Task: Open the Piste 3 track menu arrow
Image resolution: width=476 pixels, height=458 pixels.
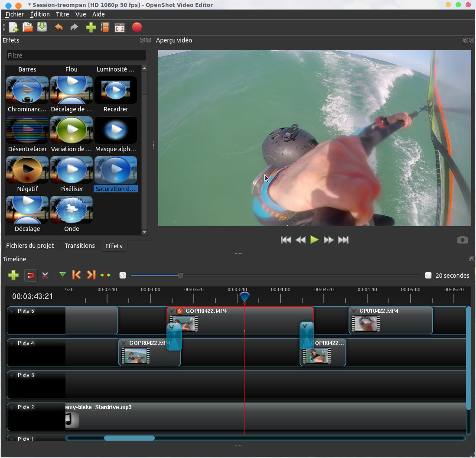Action: (x=12, y=375)
